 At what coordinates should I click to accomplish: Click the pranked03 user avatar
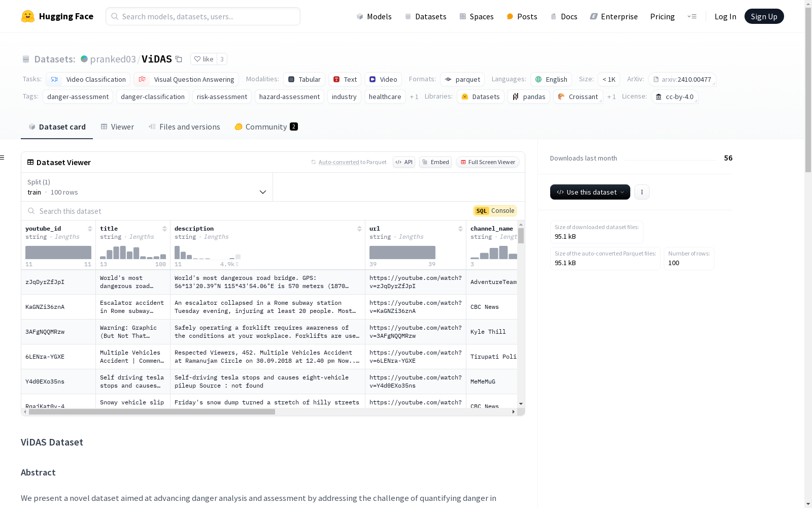pyautogui.click(x=84, y=59)
